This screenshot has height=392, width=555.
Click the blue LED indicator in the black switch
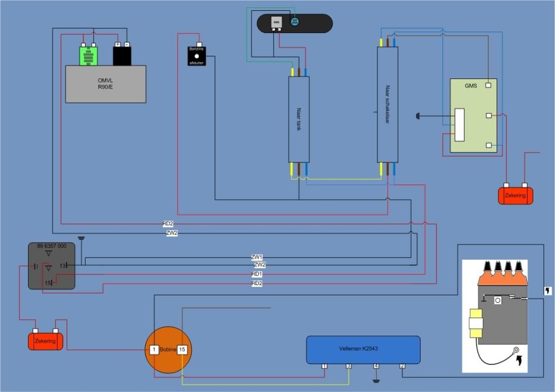[294, 22]
